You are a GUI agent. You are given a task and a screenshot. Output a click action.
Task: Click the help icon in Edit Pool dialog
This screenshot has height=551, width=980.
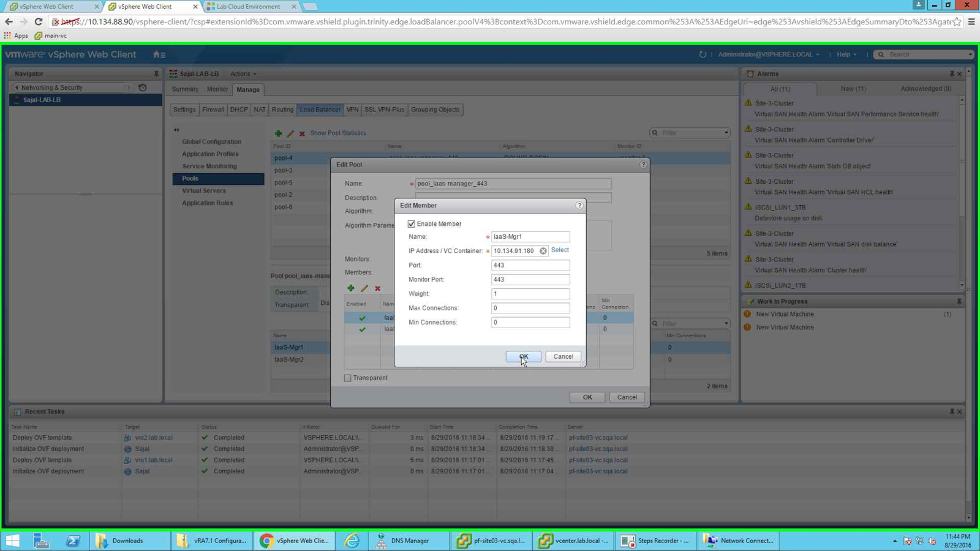[643, 165]
